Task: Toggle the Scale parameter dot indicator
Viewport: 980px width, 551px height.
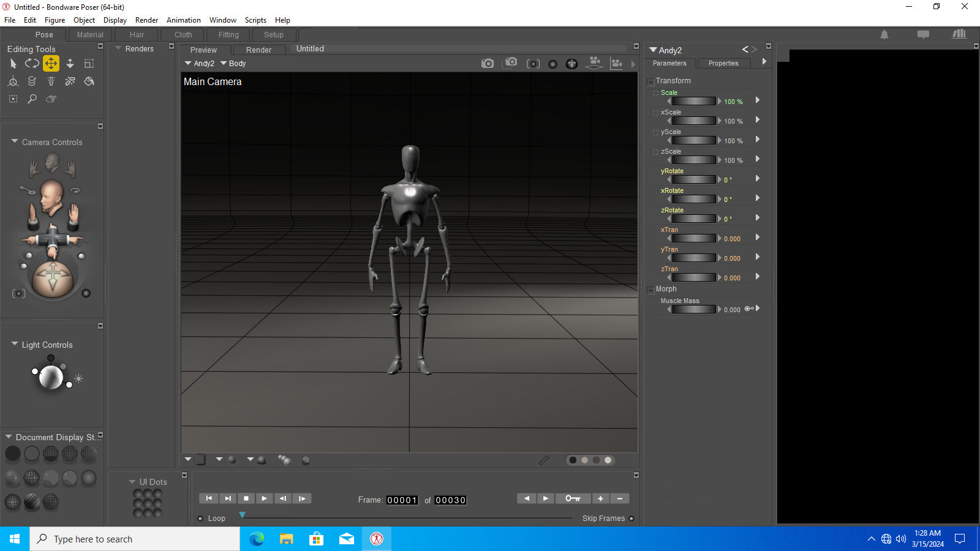Action: click(655, 93)
